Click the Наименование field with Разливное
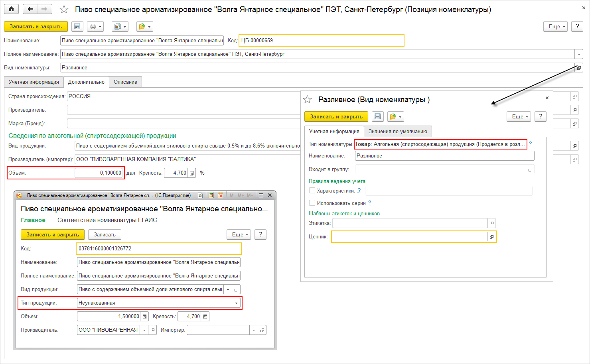 444,156
